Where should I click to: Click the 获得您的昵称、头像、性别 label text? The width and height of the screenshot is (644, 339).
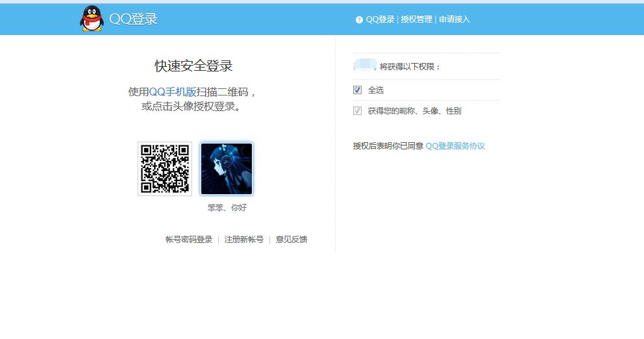click(x=414, y=111)
